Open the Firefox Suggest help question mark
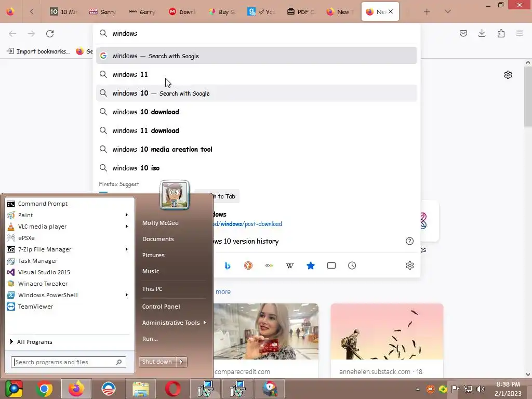 click(x=409, y=241)
